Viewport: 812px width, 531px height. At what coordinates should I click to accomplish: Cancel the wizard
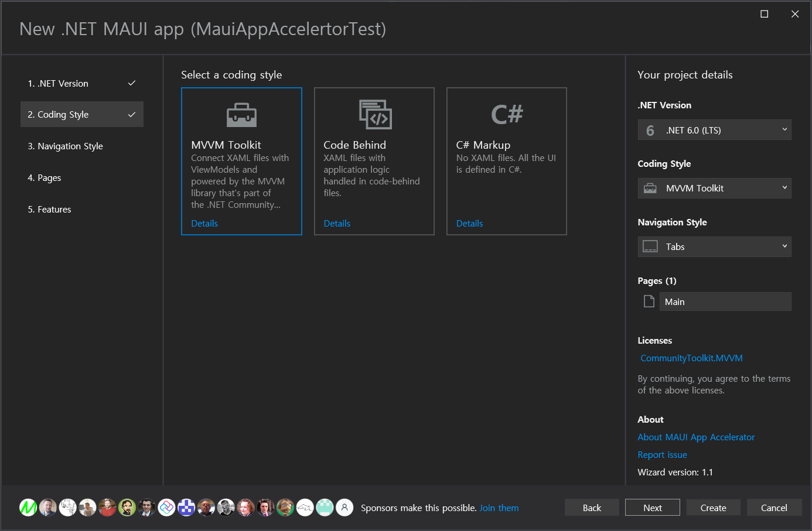tap(774, 508)
